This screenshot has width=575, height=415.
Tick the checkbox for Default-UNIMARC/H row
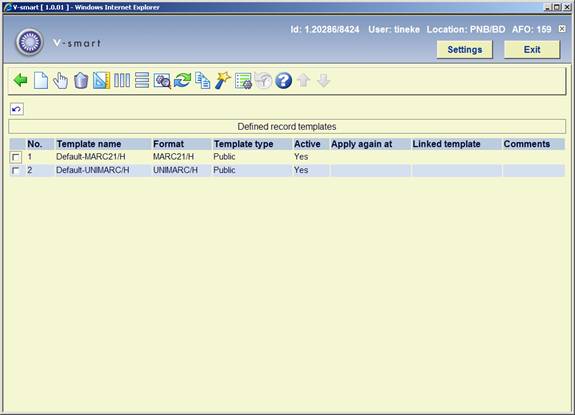(15, 171)
